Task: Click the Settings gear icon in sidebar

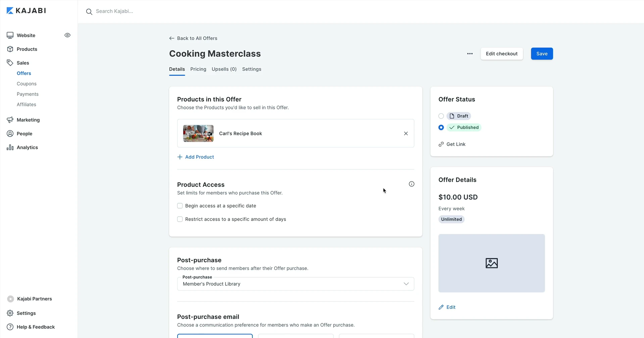Action: (x=10, y=313)
